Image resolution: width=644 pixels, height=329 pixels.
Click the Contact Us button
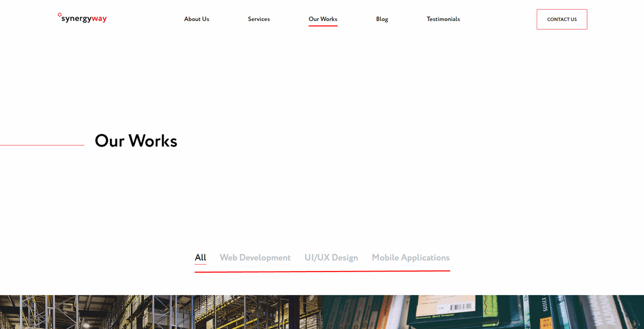tap(562, 19)
